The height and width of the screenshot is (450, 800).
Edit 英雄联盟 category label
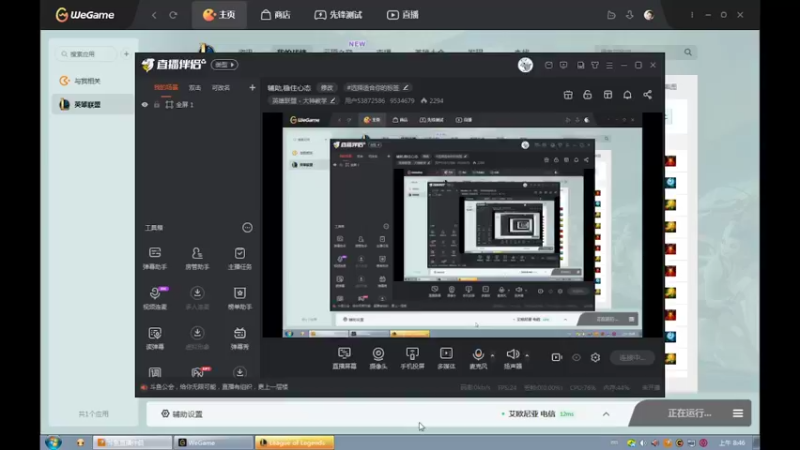(303, 101)
